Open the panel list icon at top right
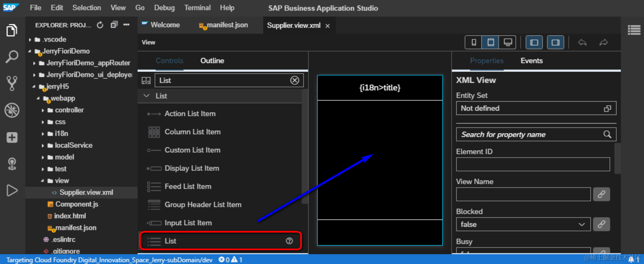Viewport: 644px width, 264px height. [634, 30]
